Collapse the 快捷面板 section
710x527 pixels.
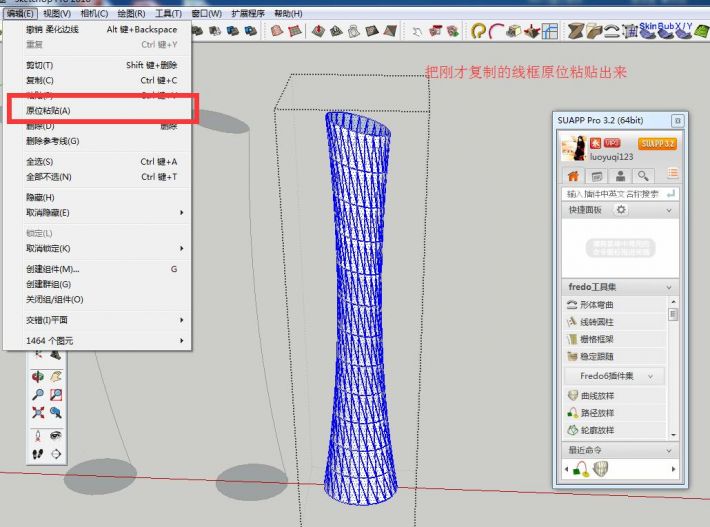point(669,211)
